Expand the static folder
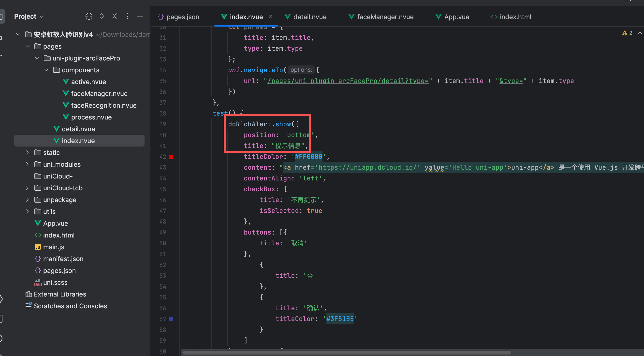Image resolution: width=644 pixels, height=356 pixels. tap(28, 152)
